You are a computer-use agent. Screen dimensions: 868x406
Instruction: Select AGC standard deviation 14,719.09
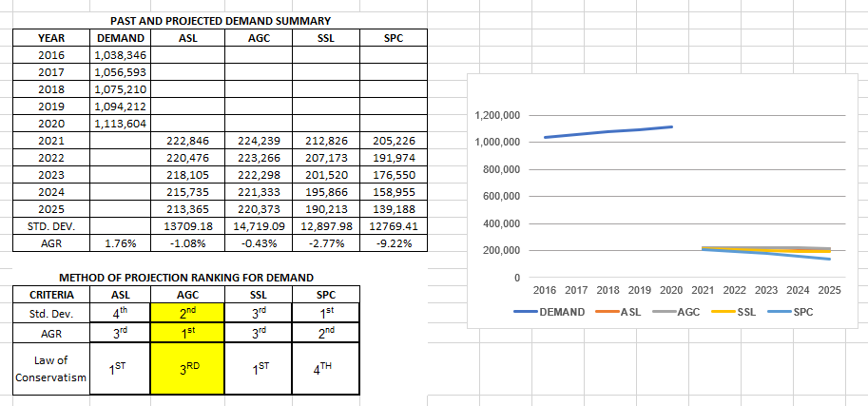pos(259,226)
